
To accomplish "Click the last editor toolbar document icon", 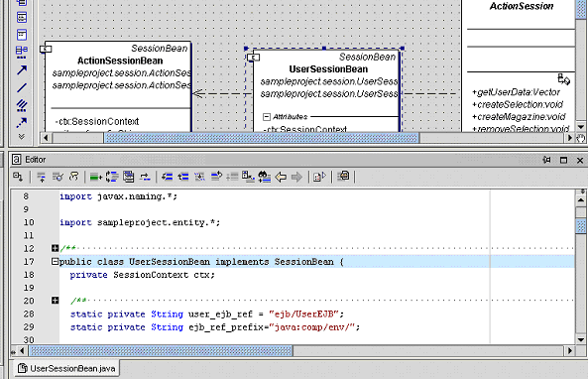I will (x=343, y=176).
